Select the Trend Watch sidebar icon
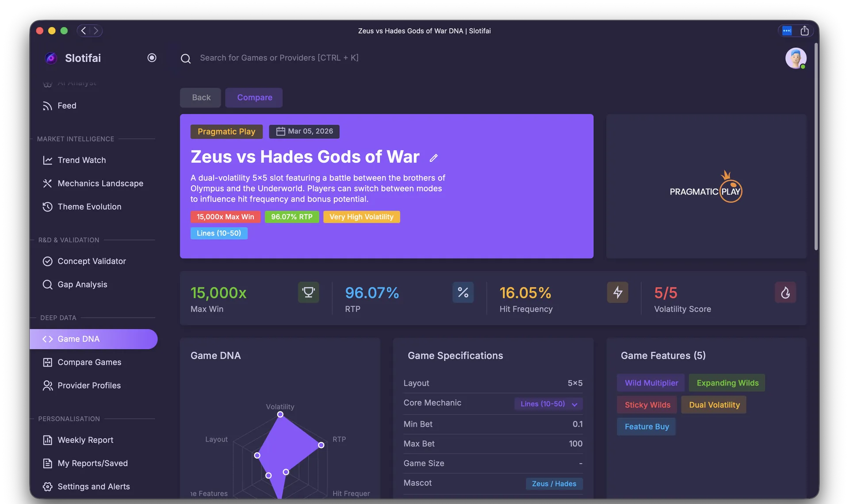The width and height of the screenshot is (849, 504). pyautogui.click(x=48, y=160)
